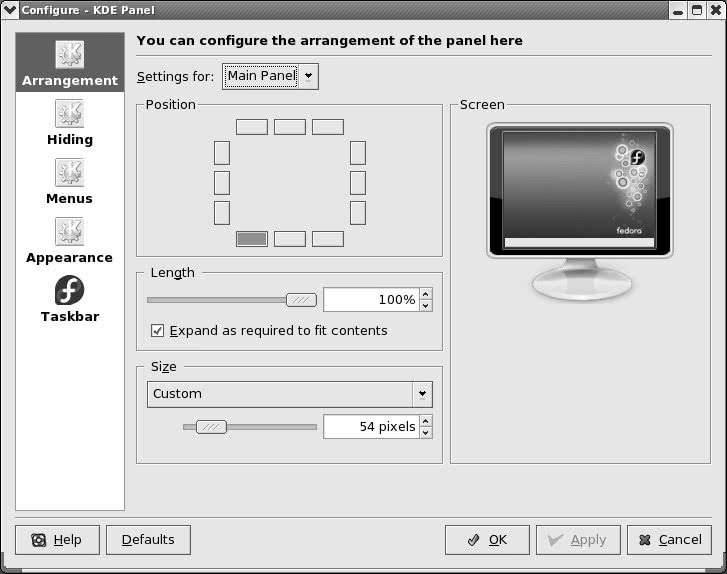Expand the Size dropdown showing Custom
727x574 pixels.
click(x=290, y=395)
